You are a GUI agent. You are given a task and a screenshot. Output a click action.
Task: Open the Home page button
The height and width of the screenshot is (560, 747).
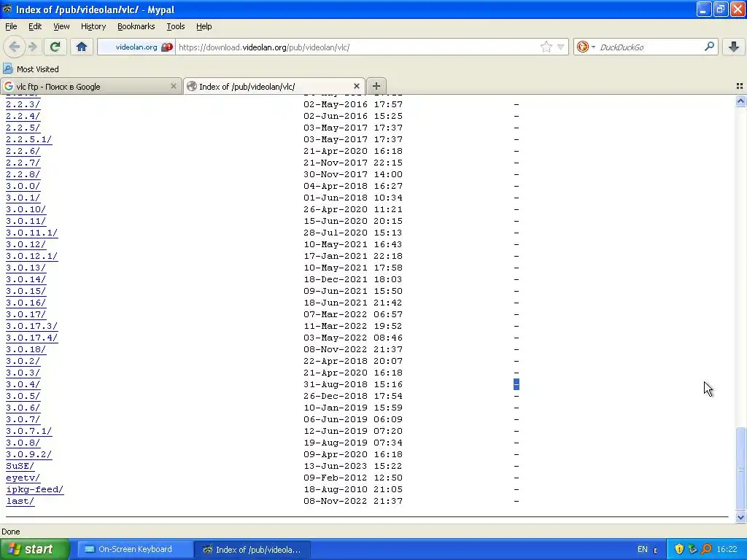(82, 47)
